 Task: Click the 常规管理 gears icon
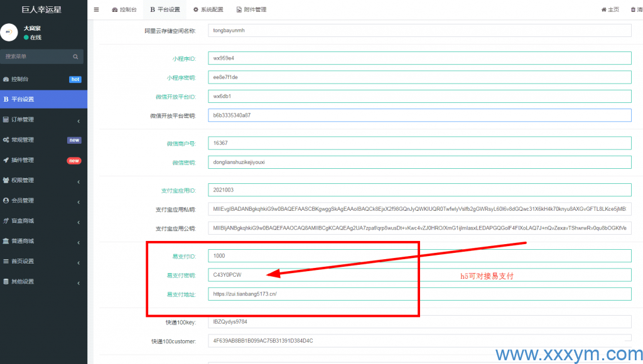pyautogui.click(x=6, y=140)
